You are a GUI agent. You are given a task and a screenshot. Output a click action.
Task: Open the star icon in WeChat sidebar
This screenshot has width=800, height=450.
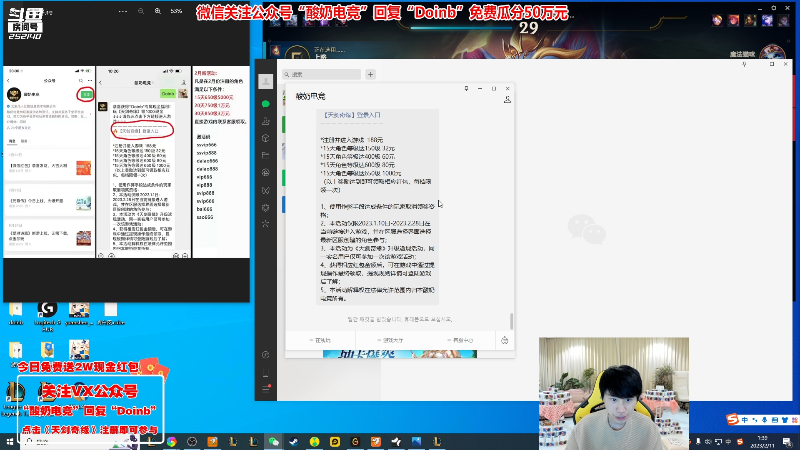[x=266, y=223]
